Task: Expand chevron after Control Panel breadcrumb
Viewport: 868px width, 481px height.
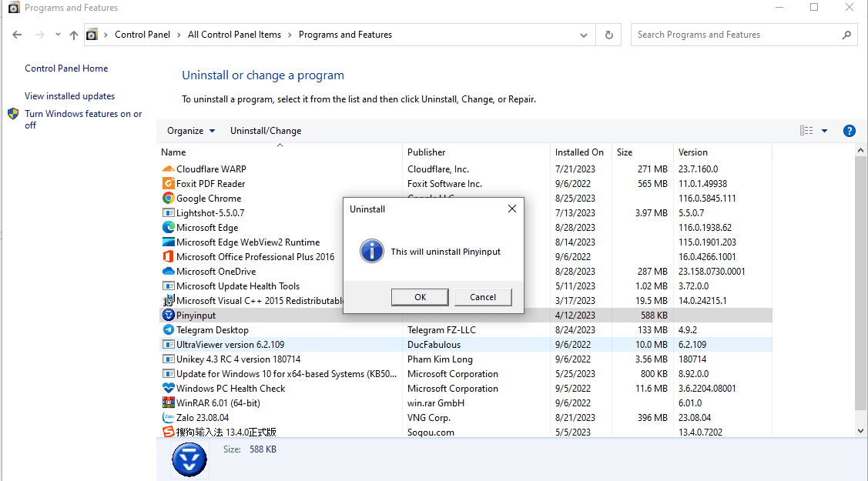Action: [x=179, y=35]
